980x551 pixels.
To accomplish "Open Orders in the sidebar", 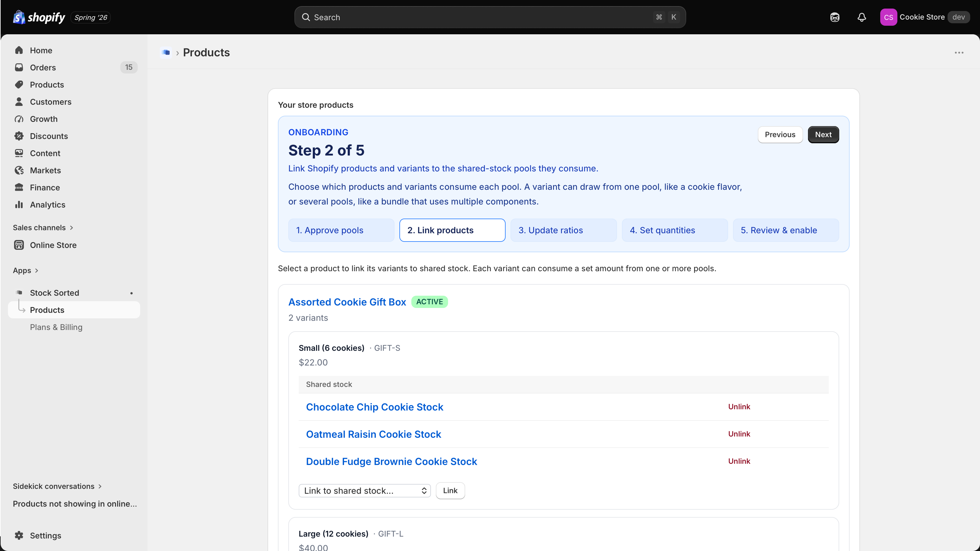I will click(x=74, y=67).
